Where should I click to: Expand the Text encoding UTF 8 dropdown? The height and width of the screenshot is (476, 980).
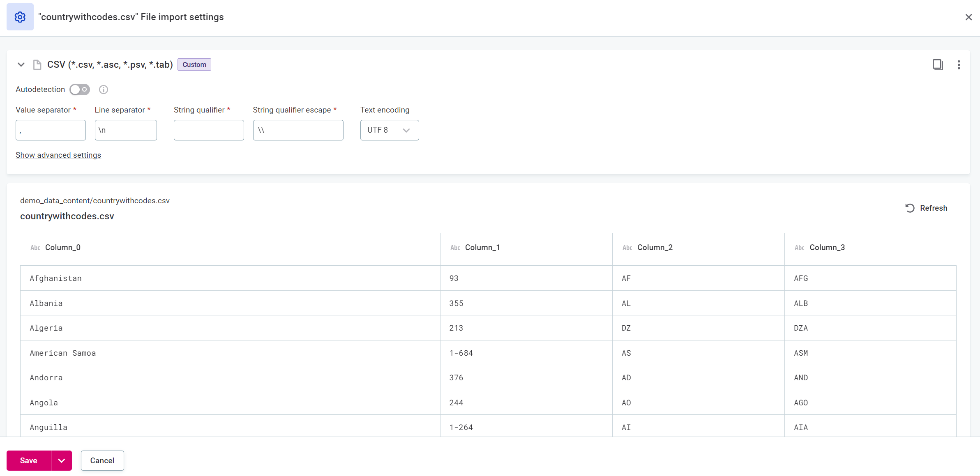[389, 129]
